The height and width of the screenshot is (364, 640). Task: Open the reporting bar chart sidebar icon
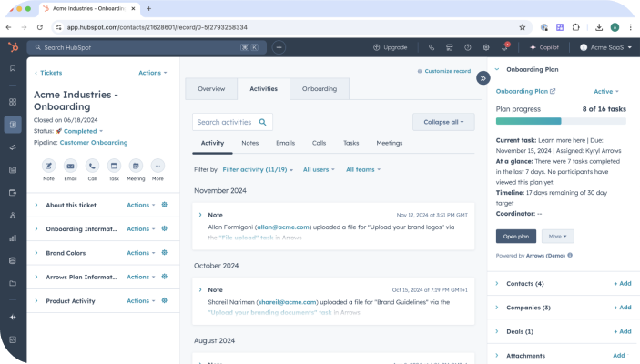pyautogui.click(x=13, y=238)
